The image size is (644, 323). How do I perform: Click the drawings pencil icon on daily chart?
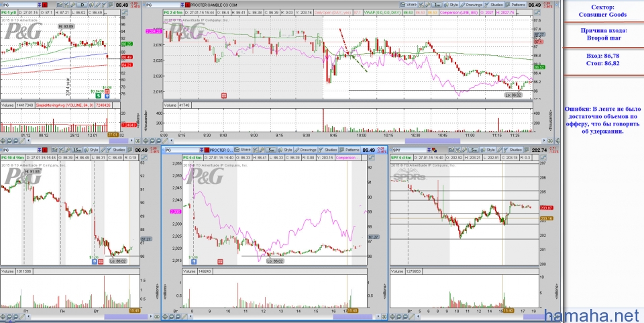[x=98, y=5]
